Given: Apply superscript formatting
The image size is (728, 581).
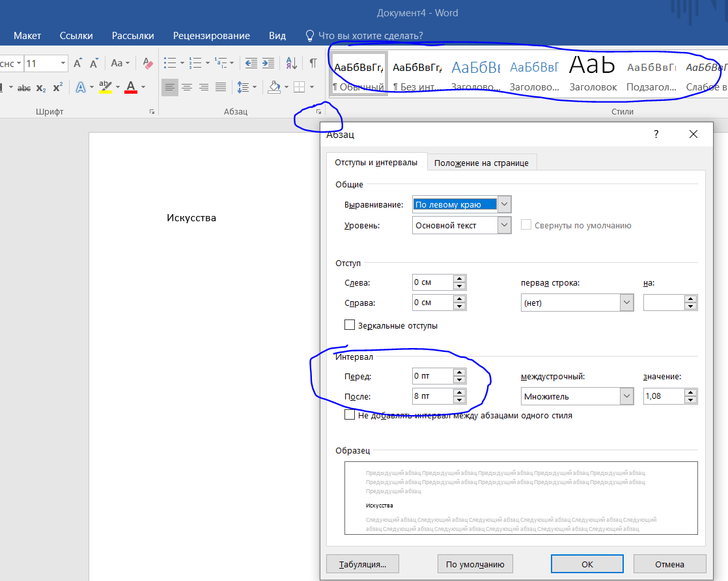Looking at the screenshot, I should click(x=58, y=87).
